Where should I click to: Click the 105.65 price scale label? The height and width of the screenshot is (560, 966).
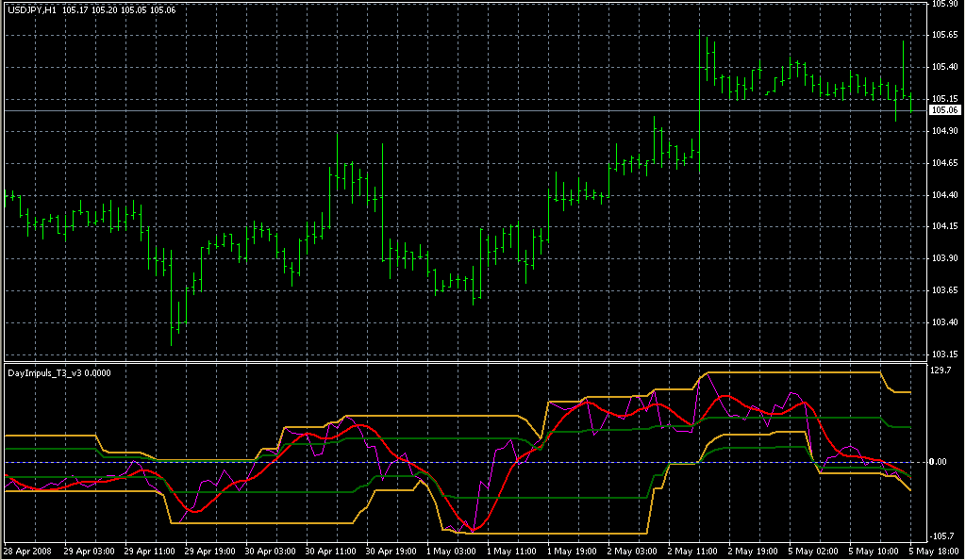tap(944, 35)
